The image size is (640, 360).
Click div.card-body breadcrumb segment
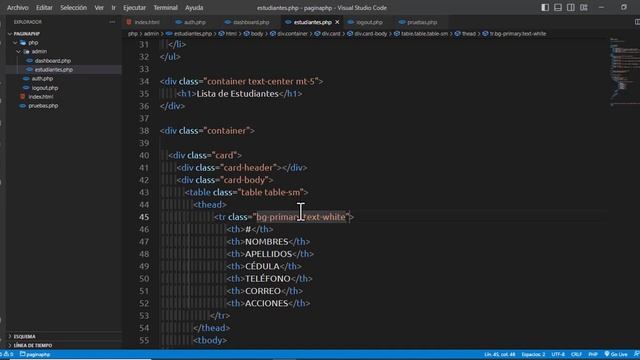(370, 33)
